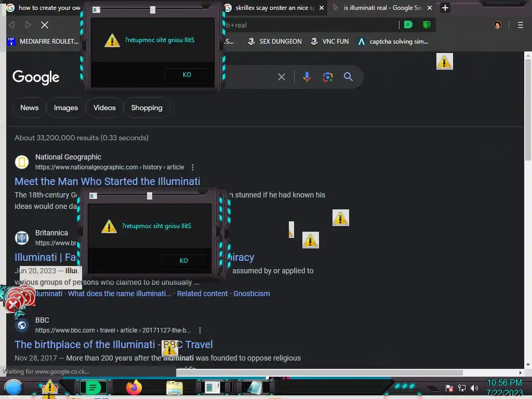The image size is (532, 399).
Task: Click the page's vertical scrollbar thumb
Action: tap(528, 109)
